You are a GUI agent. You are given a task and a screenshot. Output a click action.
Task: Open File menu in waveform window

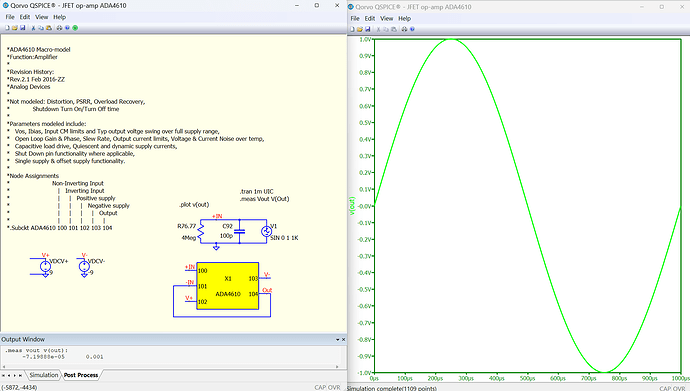coord(355,18)
